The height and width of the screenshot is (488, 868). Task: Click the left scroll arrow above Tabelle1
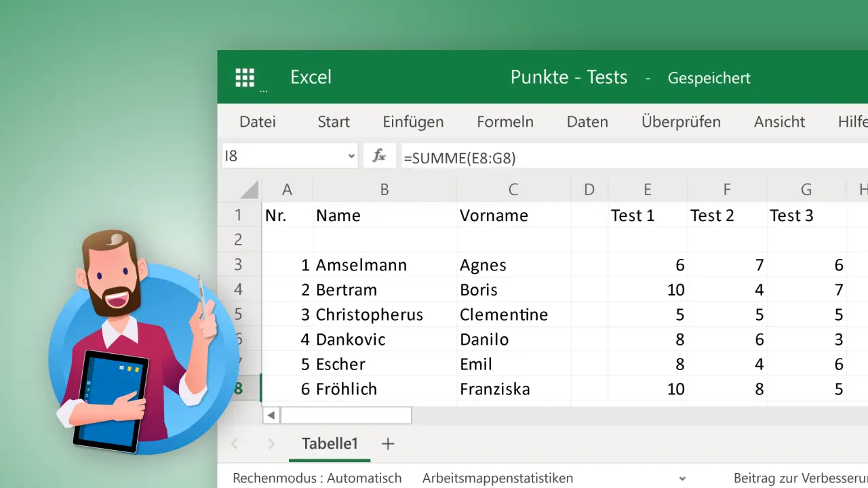tap(271, 415)
